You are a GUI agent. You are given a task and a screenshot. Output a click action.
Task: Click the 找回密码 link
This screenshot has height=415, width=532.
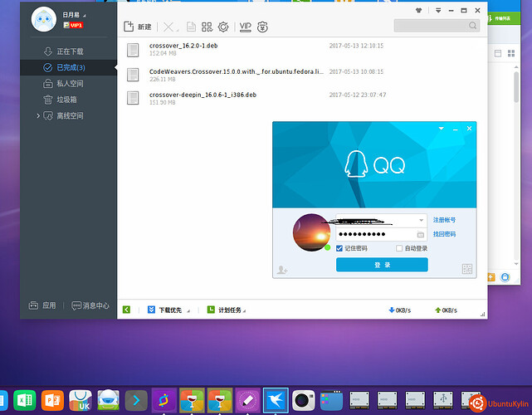pyautogui.click(x=444, y=234)
